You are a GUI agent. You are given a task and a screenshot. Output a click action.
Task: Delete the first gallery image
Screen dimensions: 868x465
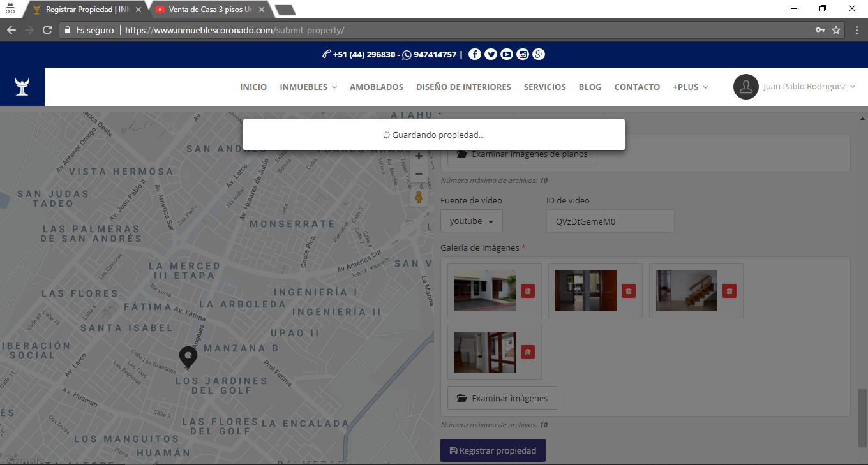pyautogui.click(x=527, y=291)
